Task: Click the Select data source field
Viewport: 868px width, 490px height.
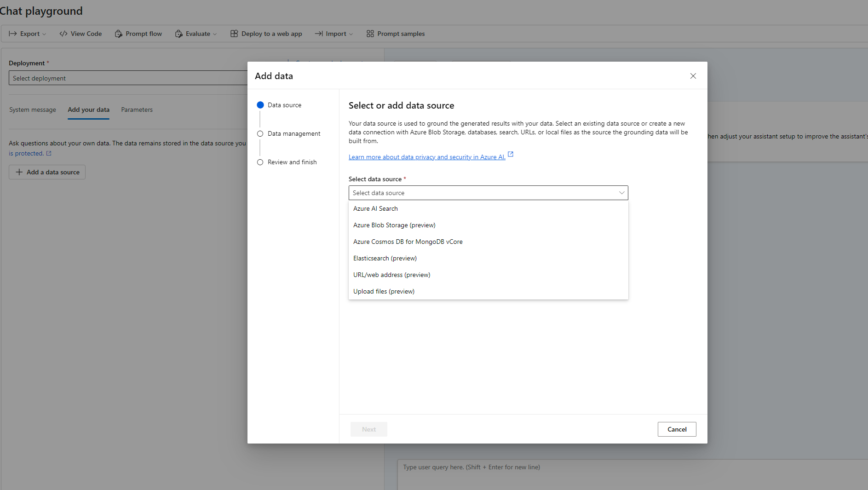Action: click(x=488, y=193)
